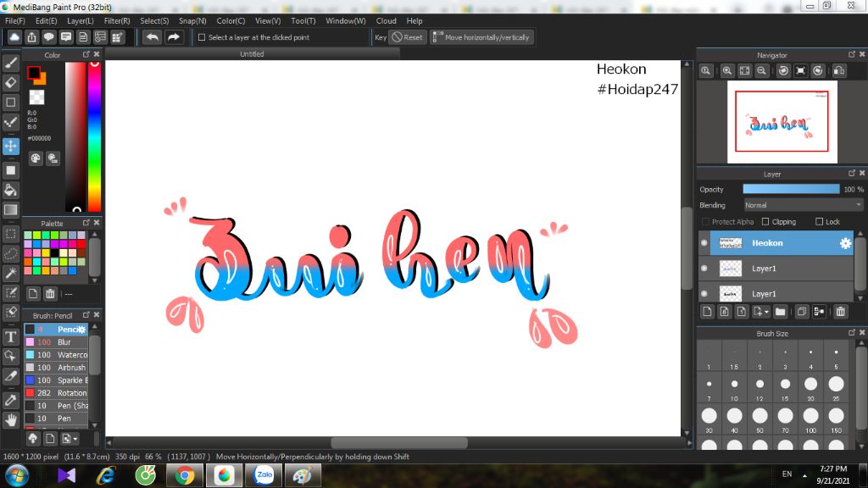Delete the selected layer with trash icon
This screenshot has width=868, height=488.
(x=840, y=312)
